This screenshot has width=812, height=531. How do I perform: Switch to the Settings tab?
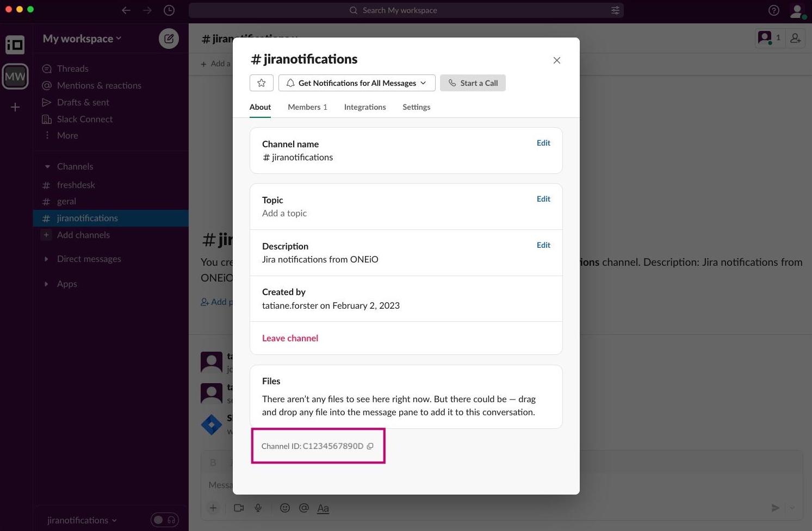(x=416, y=107)
